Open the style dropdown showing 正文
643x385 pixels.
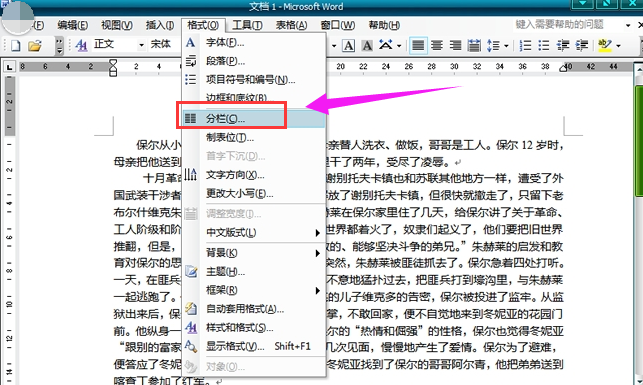pyautogui.click(x=141, y=45)
